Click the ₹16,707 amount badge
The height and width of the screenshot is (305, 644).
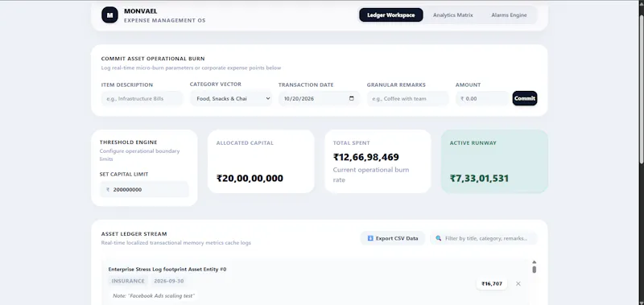pyautogui.click(x=492, y=283)
